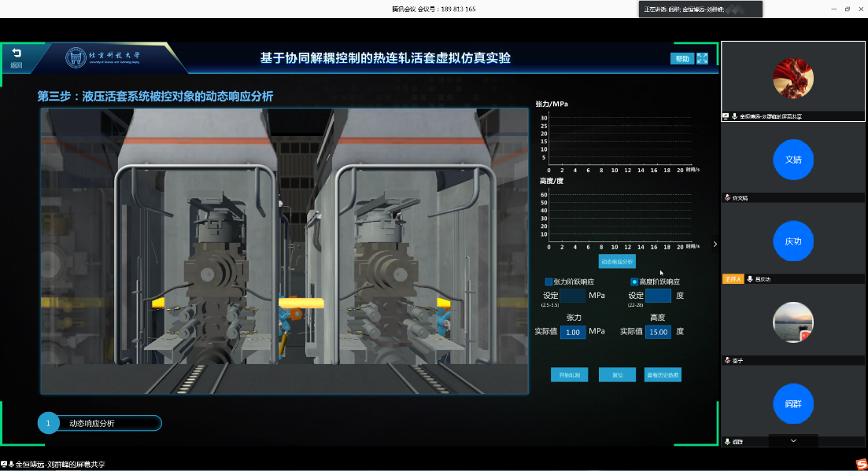The width and height of the screenshot is (868, 471).
Task: Collapse participant panel with side chevron arrow
Action: (715, 244)
